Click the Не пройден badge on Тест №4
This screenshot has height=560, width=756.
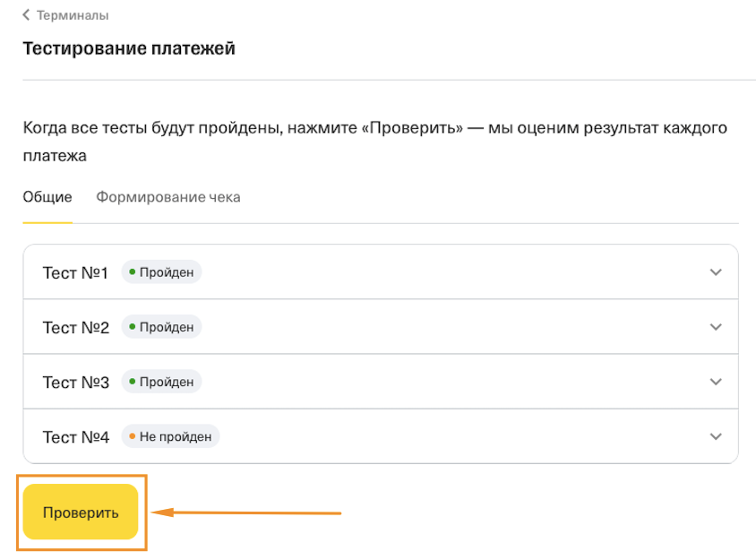click(170, 436)
